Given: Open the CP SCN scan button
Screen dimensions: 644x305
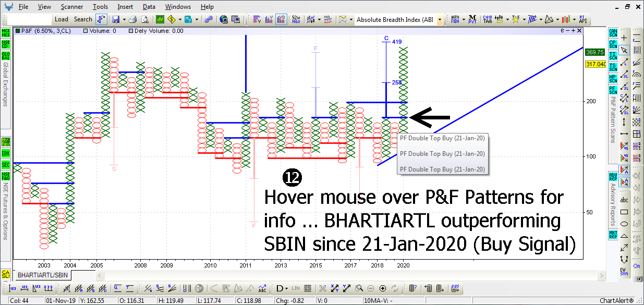Looking at the screenshot, I should (x=613, y=44).
